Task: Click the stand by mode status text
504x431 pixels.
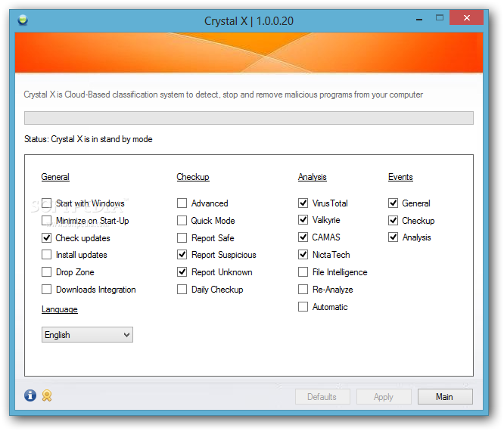Action: [x=89, y=139]
